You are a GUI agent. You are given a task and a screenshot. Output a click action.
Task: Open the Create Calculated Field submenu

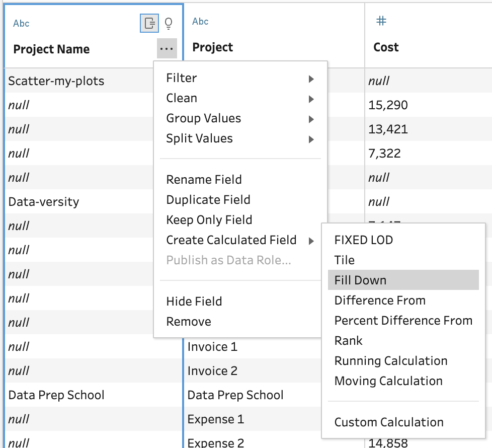231,240
